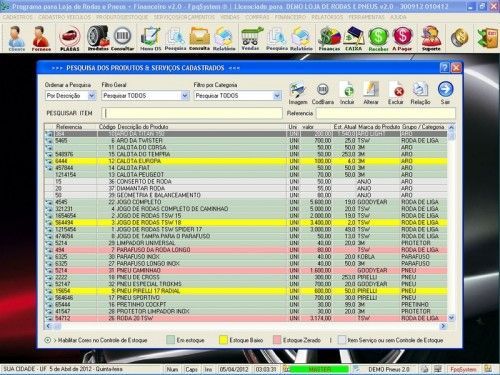Edit the product with the Alterar icon
The image size is (500, 375).
click(371, 94)
